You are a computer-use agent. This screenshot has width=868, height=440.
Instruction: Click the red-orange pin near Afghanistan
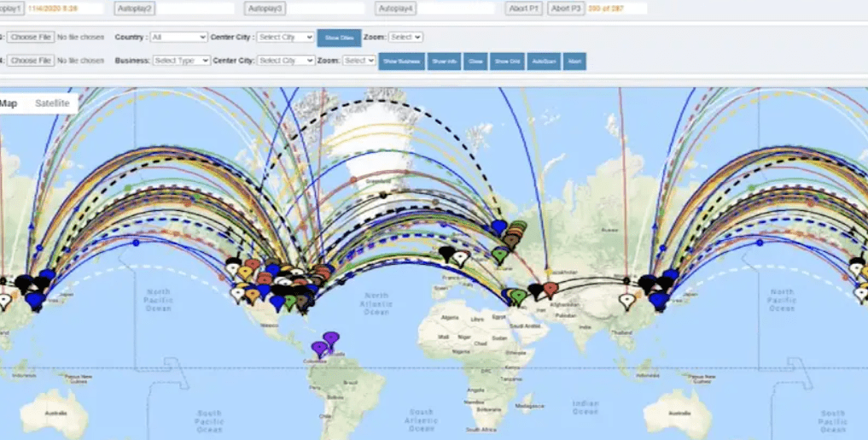[551, 290]
